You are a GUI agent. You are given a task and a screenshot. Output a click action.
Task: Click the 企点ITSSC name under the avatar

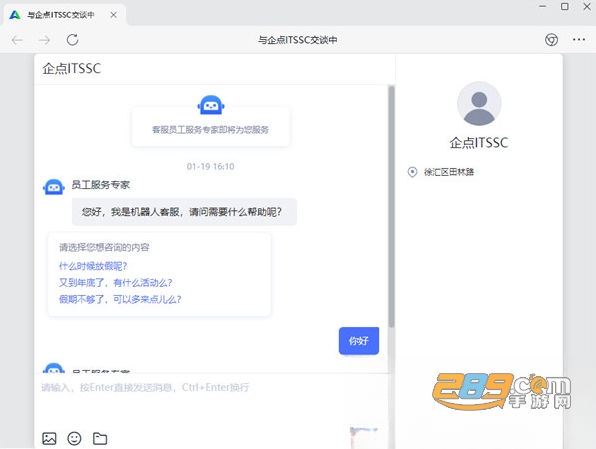(x=479, y=143)
